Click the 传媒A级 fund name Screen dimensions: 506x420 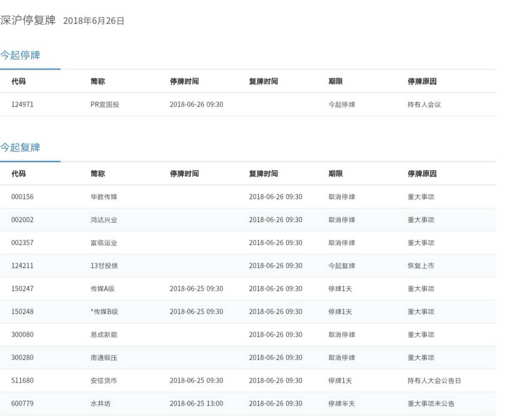point(103,289)
